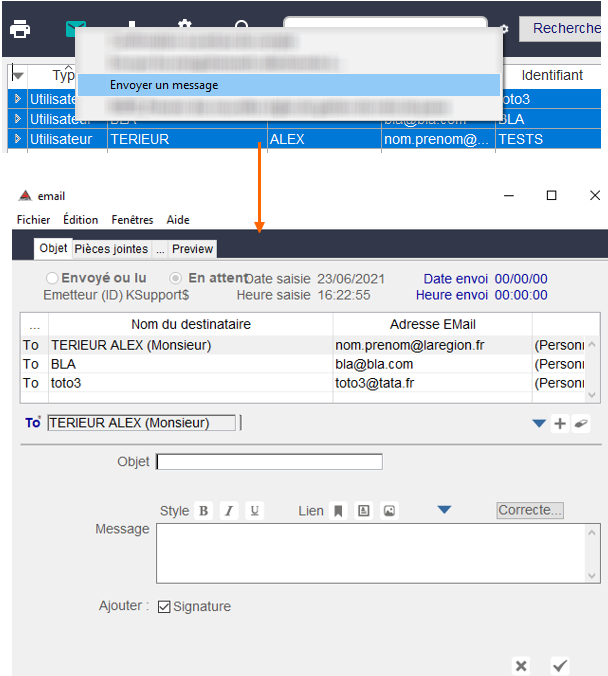Open the list header dropdown arrow
Image resolution: width=608 pixels, height=676 pixels.
(x=18, y=75)
